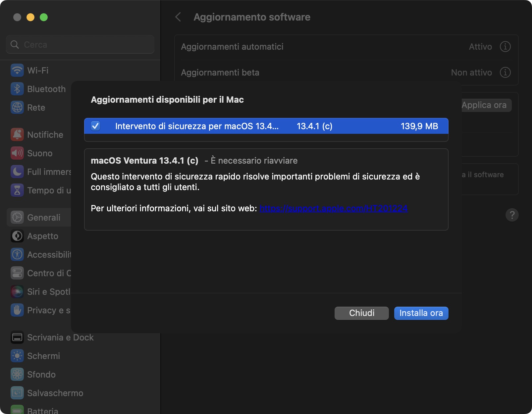
Task: Open the Schermi brightness icon
Action: click(x=17, y=356)
